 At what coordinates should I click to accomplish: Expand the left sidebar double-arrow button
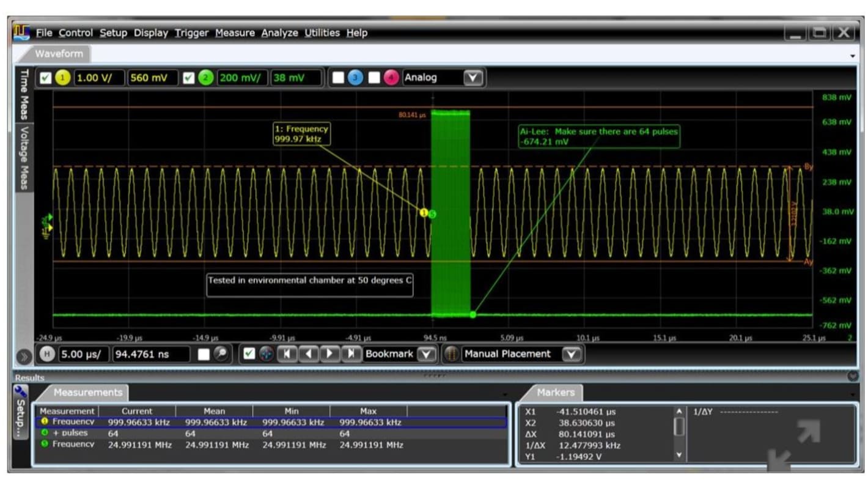(24, 357)
